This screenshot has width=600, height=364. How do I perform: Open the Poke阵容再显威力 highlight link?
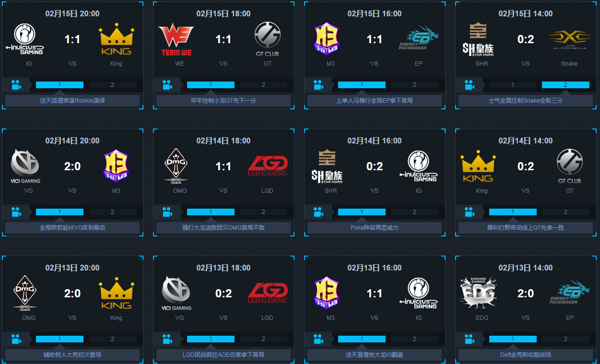coord(375,228)
